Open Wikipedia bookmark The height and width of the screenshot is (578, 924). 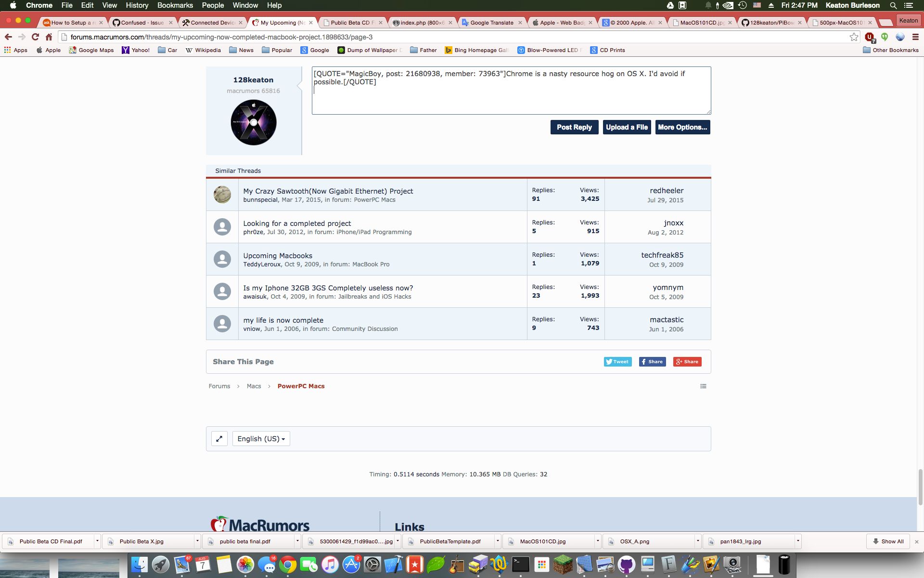pos(203,50)
